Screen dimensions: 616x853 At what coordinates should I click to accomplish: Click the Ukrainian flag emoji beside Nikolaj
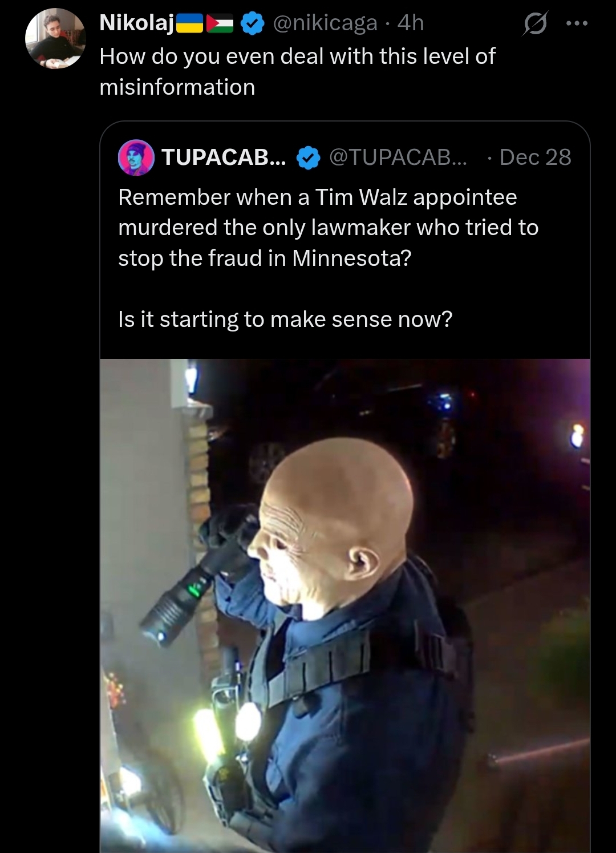coord(190,23)
